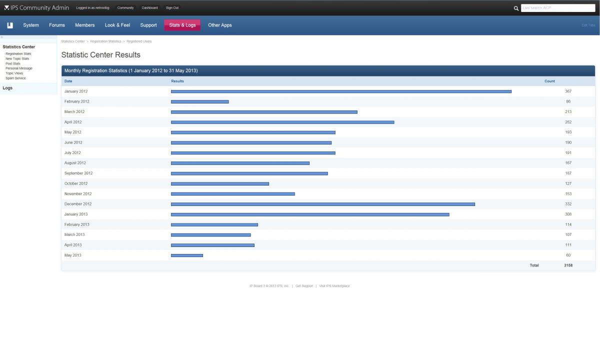Click the IPS Community Admin logo
The image size is (600, 364).
(36, 7)
